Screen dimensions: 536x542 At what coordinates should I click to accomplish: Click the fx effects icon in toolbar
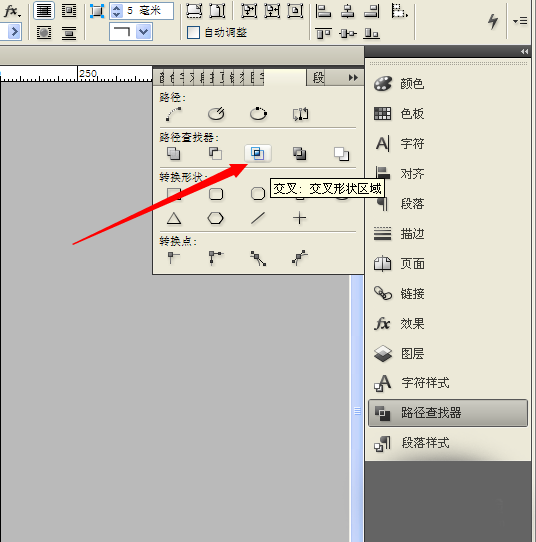click(12, 11)
